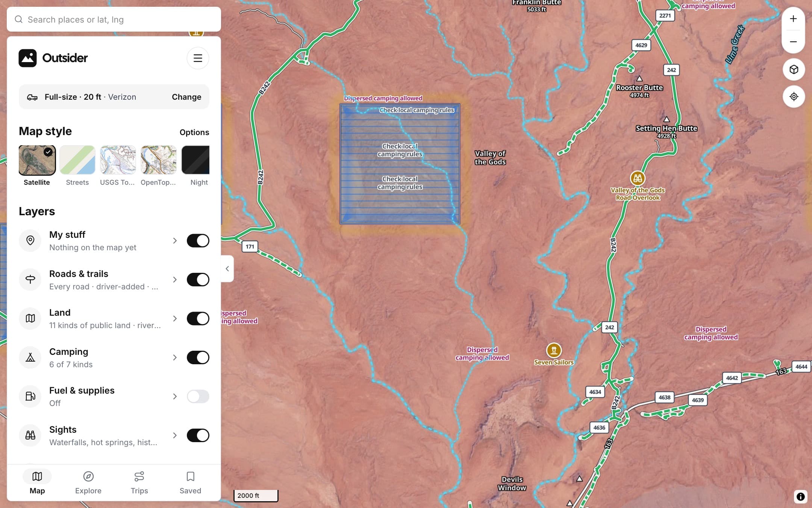Expand Sights layer options chevron

click(x=175, y=435)
